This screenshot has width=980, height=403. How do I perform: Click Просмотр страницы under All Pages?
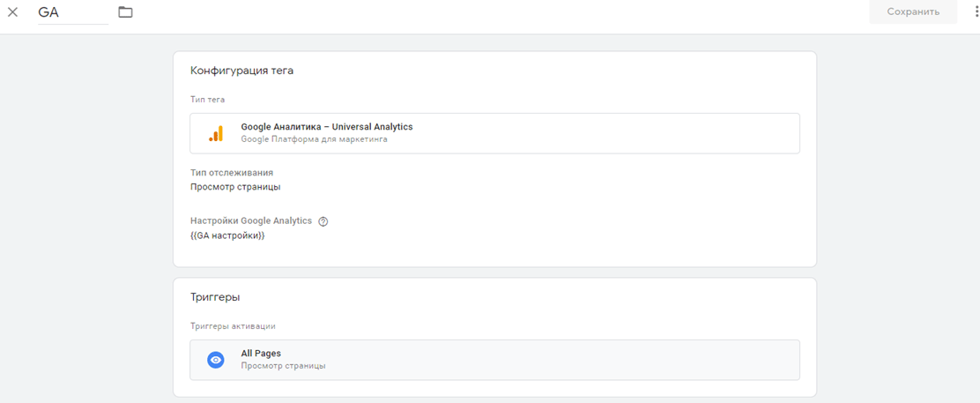283,366
